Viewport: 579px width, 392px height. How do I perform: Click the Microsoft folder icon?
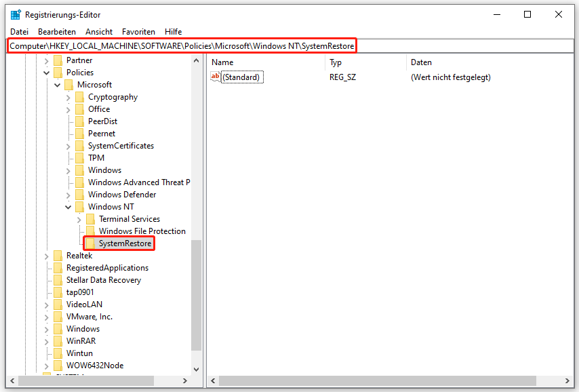[68, 85]
